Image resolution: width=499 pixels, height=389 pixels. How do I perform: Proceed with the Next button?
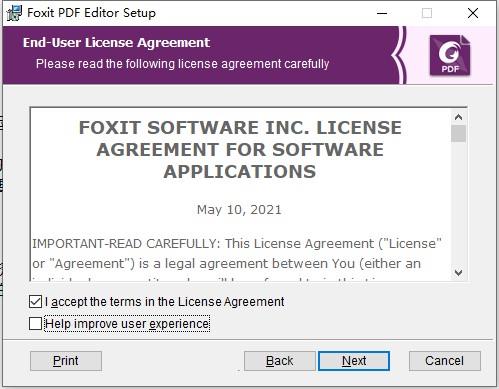[354, 361]
